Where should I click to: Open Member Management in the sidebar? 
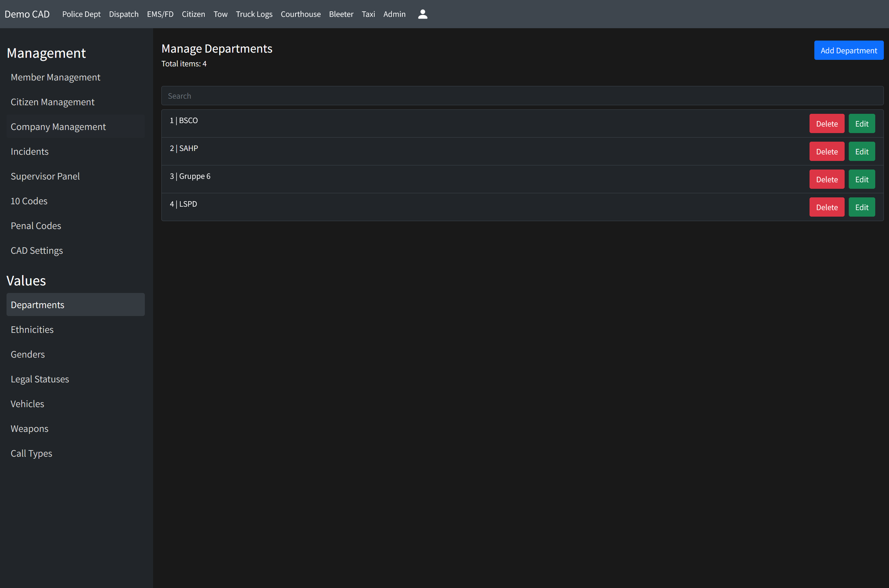[x=55, y=77]
